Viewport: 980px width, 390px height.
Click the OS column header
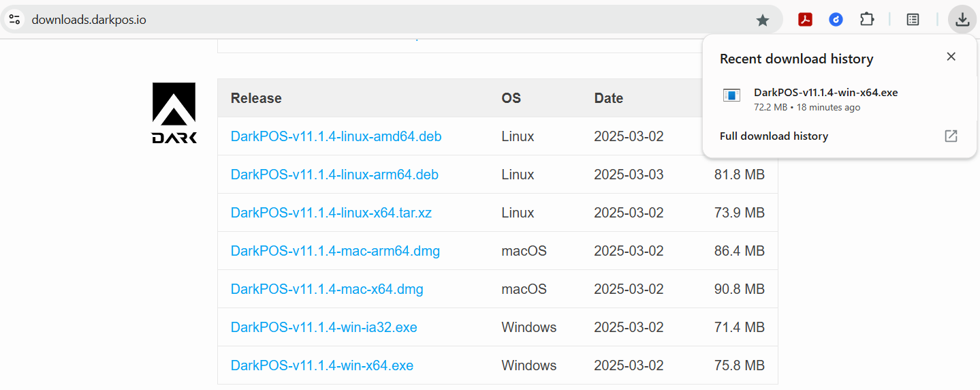tap(511, 98)
